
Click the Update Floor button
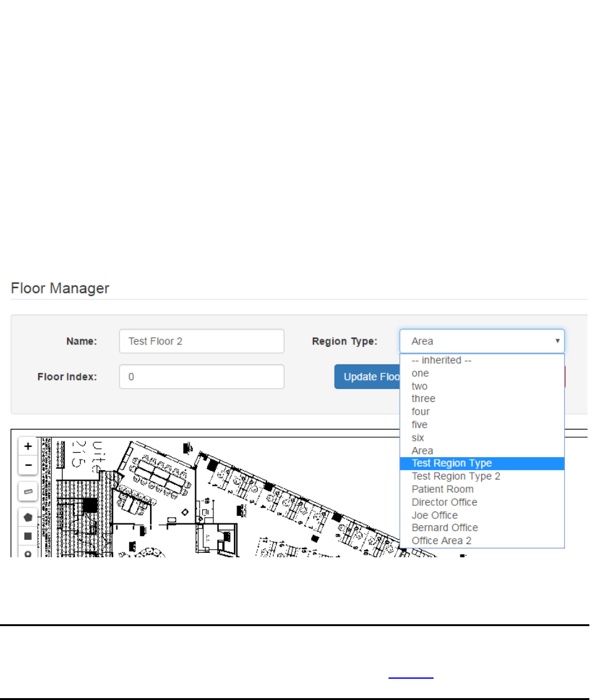coord(367,377)
